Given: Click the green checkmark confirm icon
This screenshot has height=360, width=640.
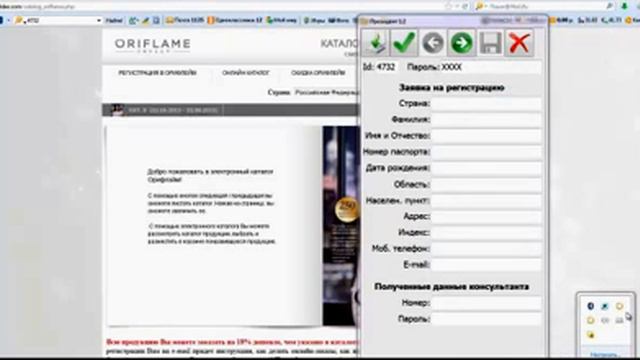Looking at the screenshot, I should click(x=404, y=43).
